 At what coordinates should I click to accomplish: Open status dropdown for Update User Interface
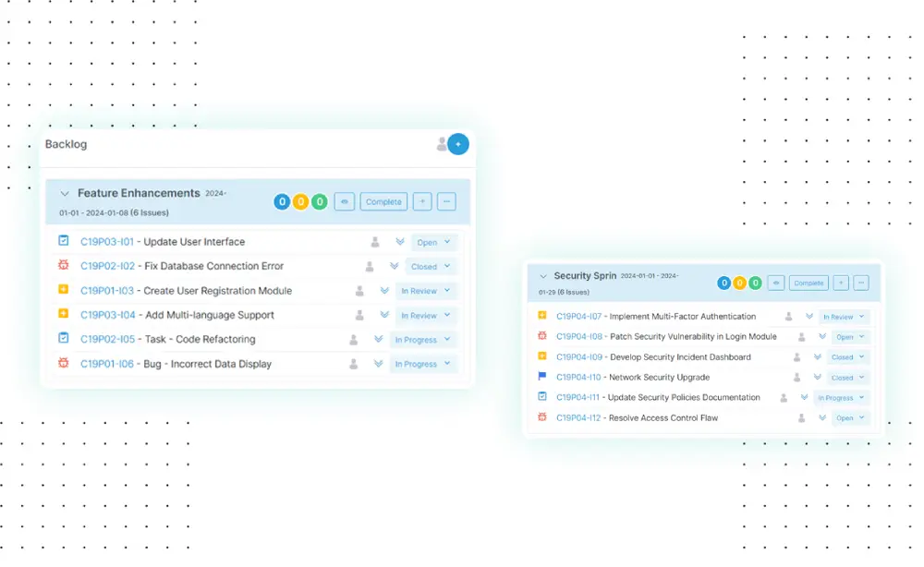pyautogui.click(x=433, y=242)
